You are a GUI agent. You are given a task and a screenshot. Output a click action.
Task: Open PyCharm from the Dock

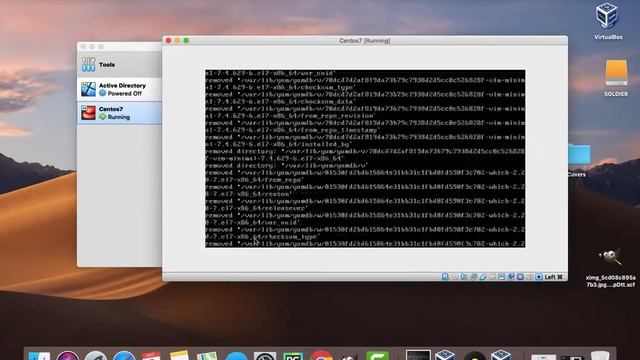click(x=293, y=356)
